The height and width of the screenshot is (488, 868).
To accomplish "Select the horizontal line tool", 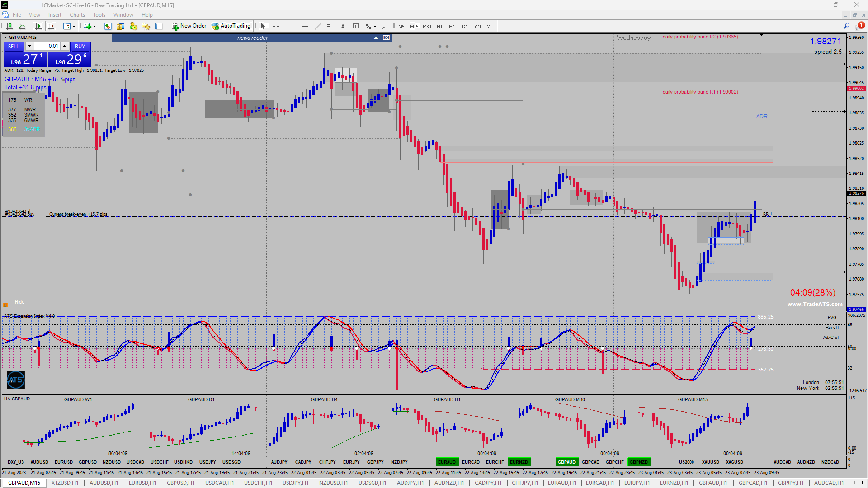I will pos(305,26).
